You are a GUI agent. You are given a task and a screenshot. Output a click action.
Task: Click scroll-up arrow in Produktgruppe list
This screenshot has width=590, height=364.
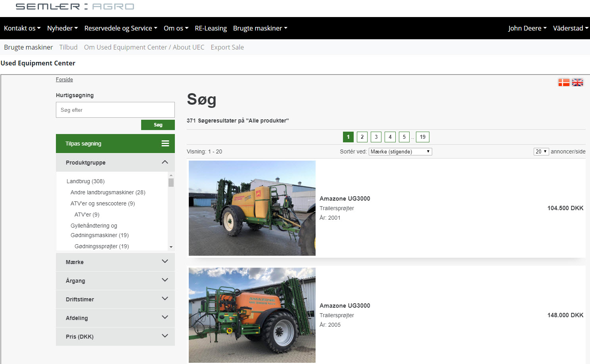click(x=171, y=175)
